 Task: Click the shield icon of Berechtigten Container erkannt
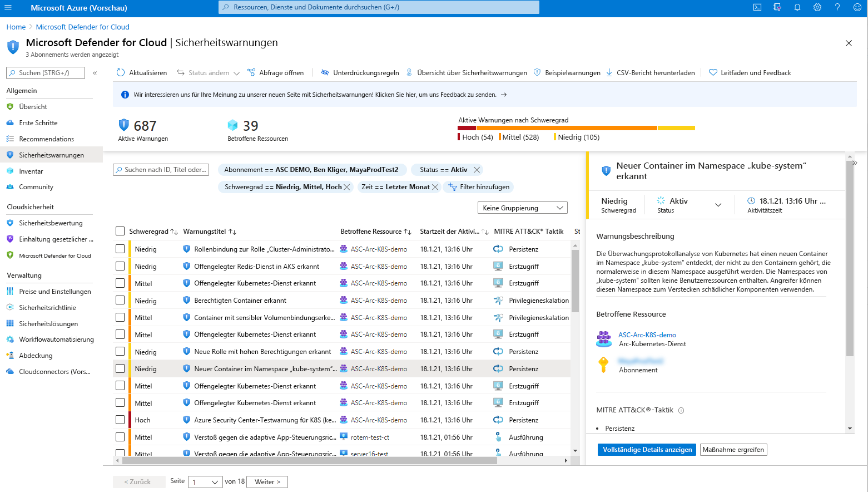click(x=187, y=300)
